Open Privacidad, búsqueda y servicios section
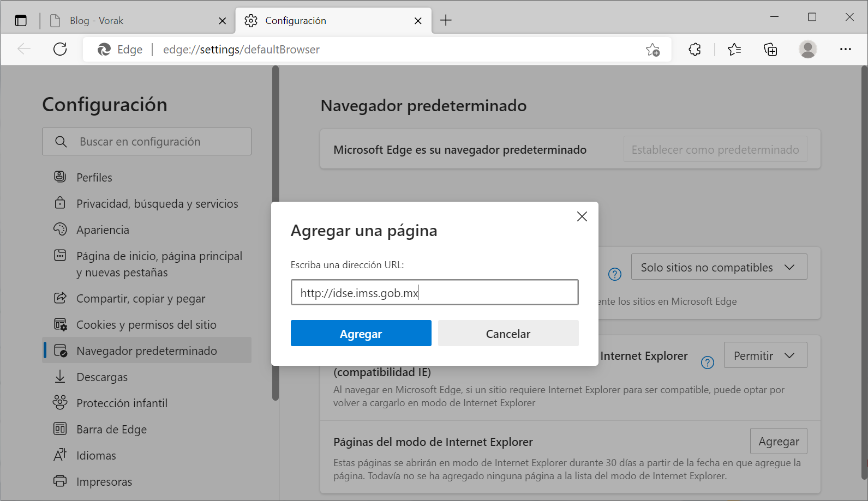The image size is (868, 501). [x=147, y=203]
